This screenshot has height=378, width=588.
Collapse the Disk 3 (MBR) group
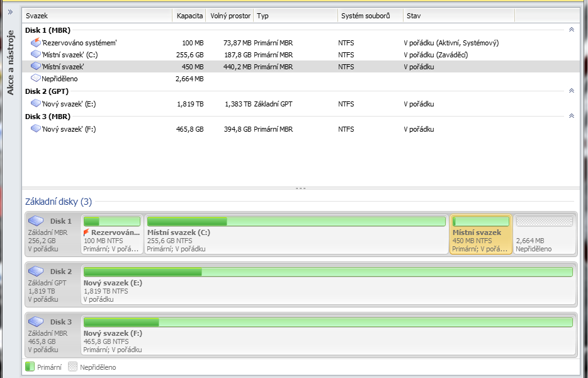click(x=571, y=116)
